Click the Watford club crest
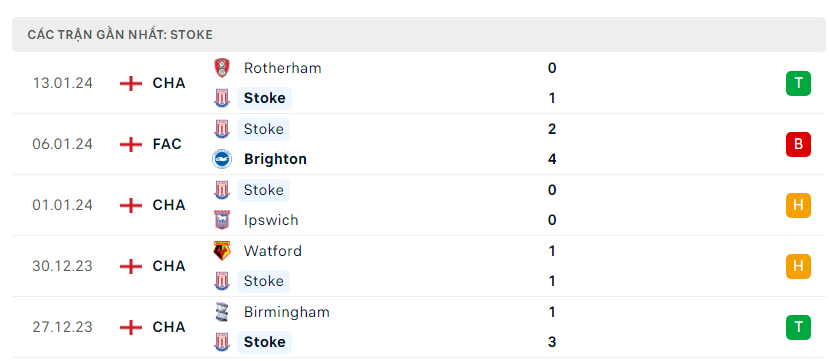 pos(222,251)
